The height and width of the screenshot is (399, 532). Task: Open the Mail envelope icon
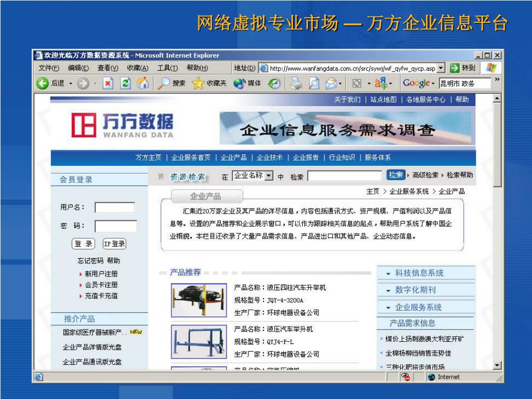tap(331, 83)
